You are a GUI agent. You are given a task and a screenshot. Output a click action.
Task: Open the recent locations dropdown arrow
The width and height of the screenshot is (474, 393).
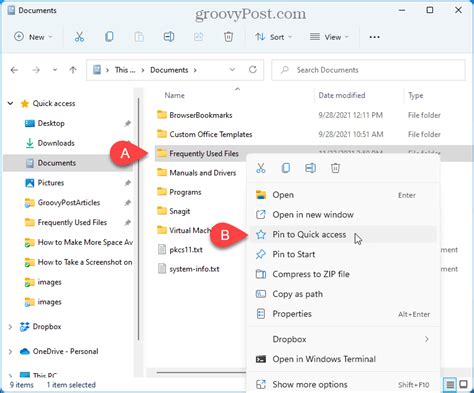tap(55, 70)
